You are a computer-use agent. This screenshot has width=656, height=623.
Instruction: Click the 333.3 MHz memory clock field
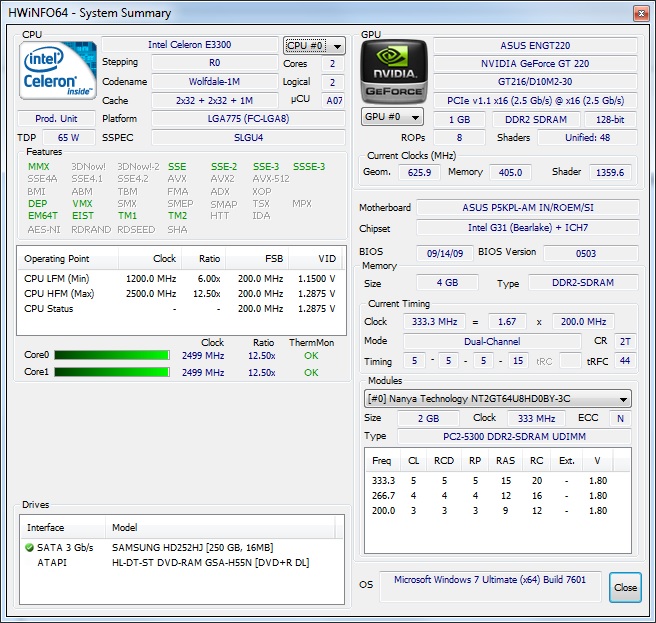pyautogui.click(x=434, y=322)
